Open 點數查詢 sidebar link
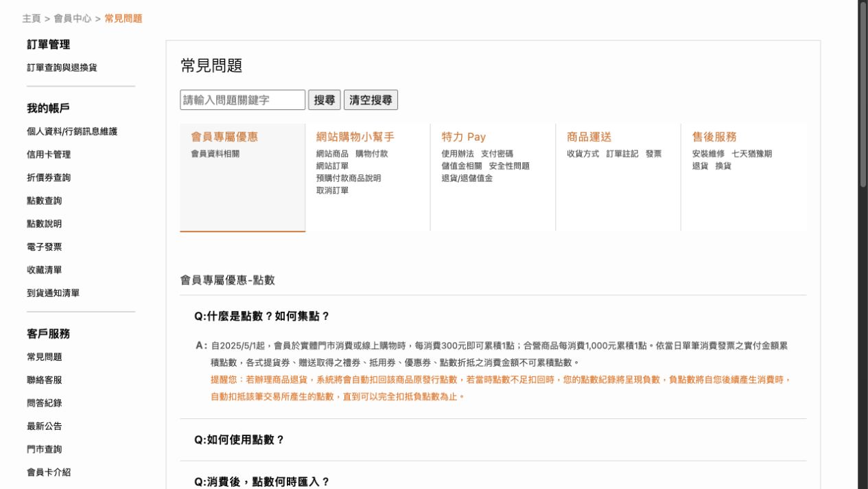This screenshot has height=489, width=868. [x=45, y=201]
